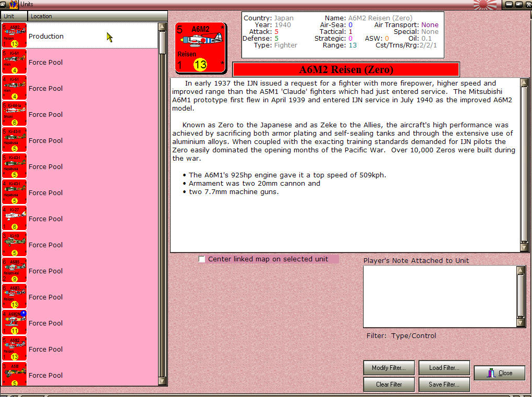Click the Save Filter button
Viewport: 532px width, 397px height.
(444, 384)
